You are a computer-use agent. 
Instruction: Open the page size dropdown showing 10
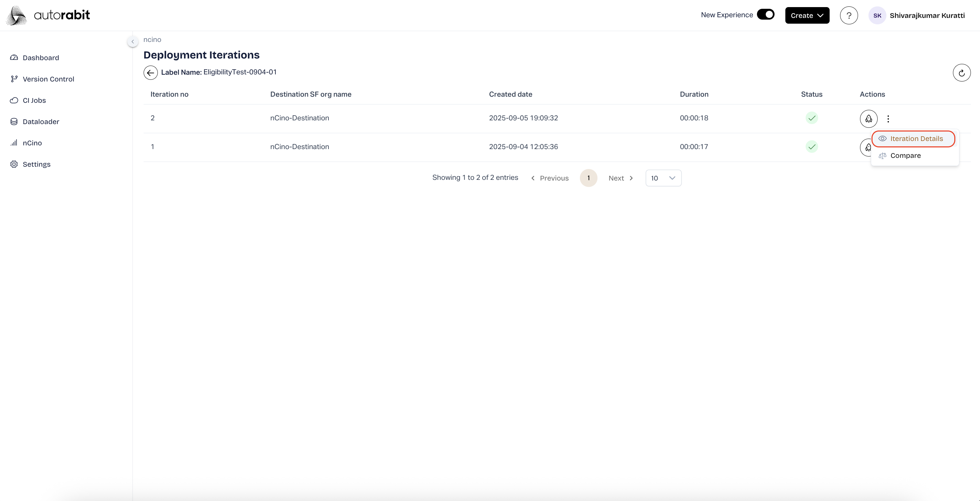663,178
